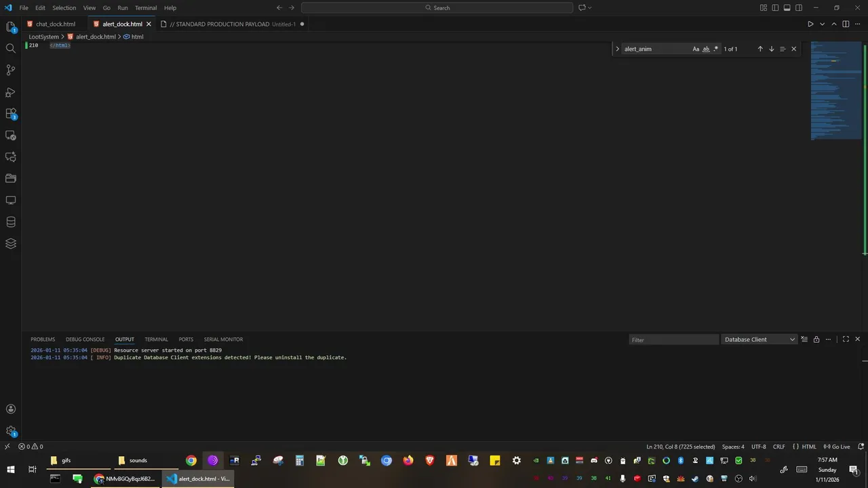
Task: Open Database Client output channel dropdown
Action: [x=759, y=340]
